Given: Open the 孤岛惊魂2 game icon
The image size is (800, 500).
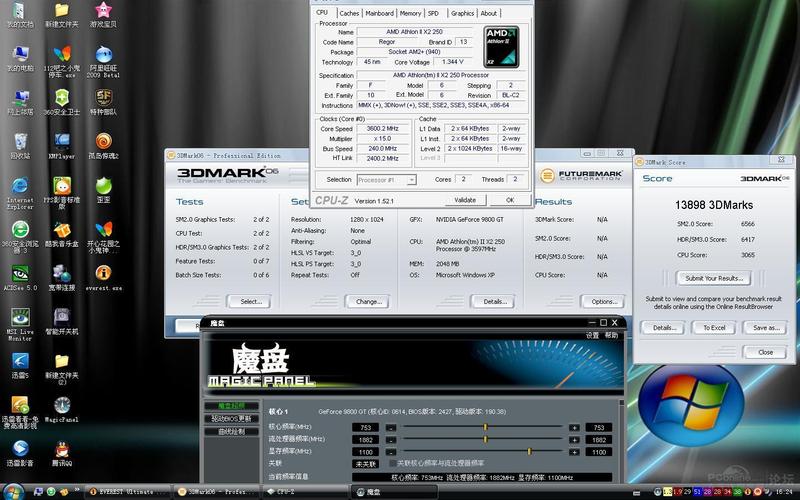Looking at the screenshot, I should (104, 146).
